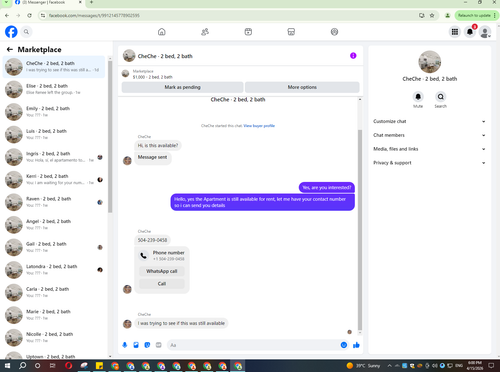Select the Messenger | Facebook browser tab
The image size is (500, 372).
point(47,2)
